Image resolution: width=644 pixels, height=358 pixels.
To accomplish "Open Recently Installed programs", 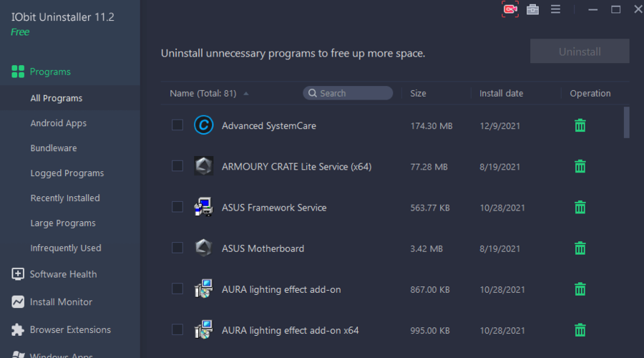I will (65, 198).
